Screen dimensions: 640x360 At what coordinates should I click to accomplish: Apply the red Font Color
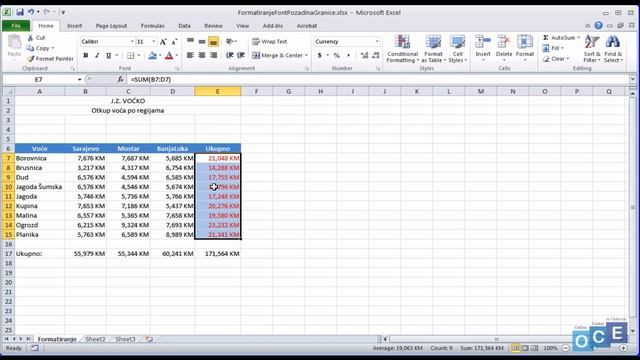tap(169, 55)
